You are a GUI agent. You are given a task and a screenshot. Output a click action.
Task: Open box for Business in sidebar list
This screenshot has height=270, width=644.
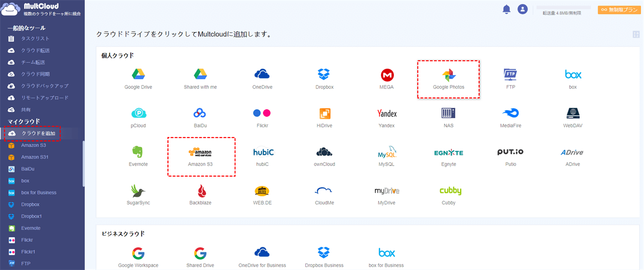[x=39, y=193]
